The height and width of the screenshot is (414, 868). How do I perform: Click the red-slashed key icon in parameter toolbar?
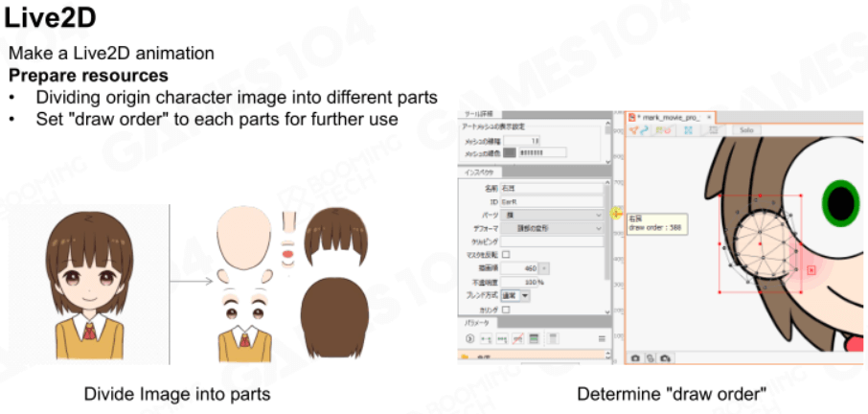pos(518,338)
